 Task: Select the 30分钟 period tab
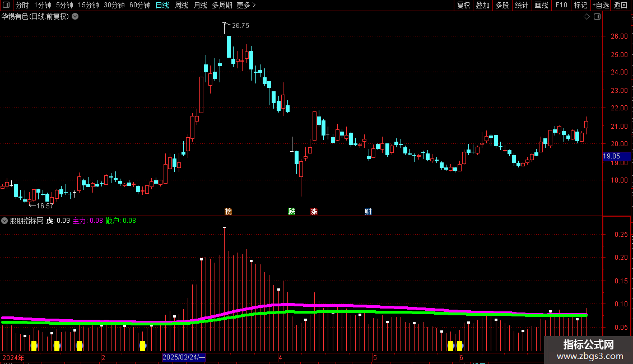pos(114,5)
